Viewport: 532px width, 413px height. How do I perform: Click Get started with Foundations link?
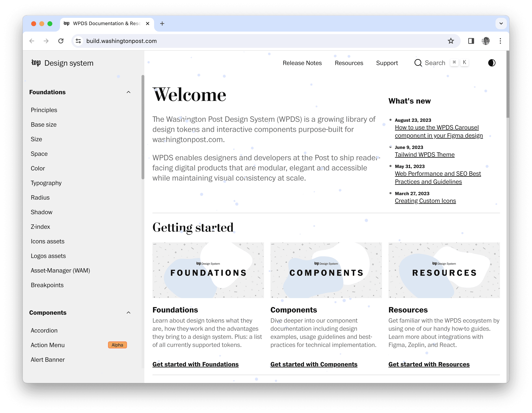click(x=195, y=364)
